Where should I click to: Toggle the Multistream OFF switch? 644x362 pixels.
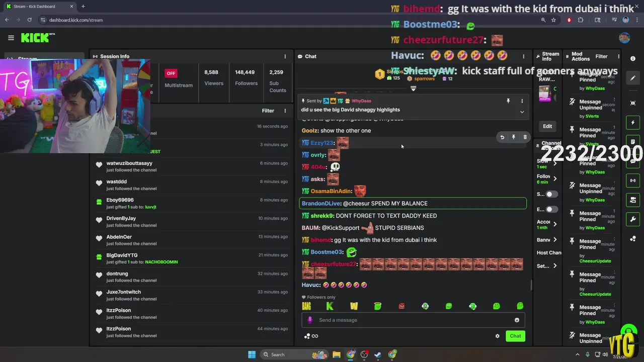[171, 73]
